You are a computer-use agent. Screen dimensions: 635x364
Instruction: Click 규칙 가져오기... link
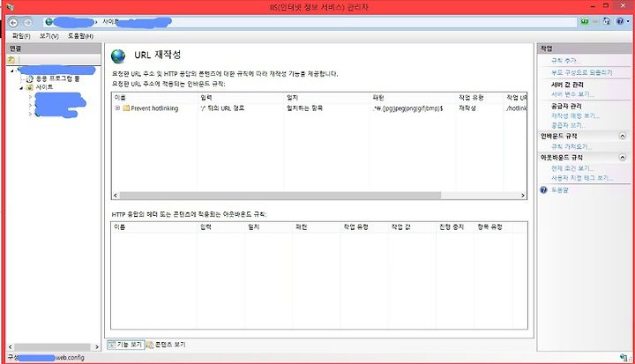click(x=571, y=146)
